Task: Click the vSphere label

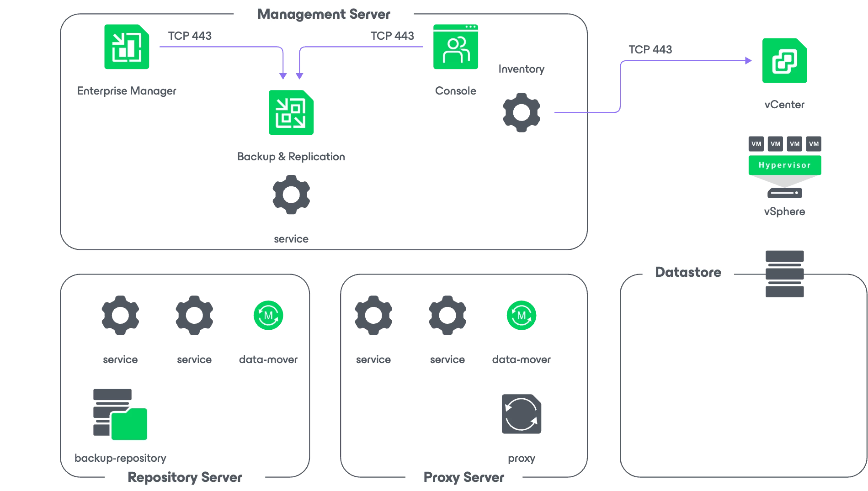Action: [x=785, y=211]
